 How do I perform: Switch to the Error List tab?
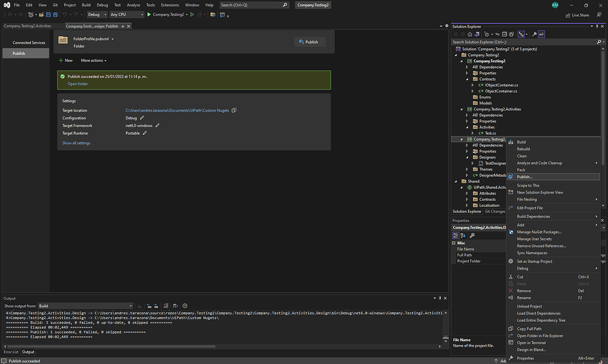(11, 352)
